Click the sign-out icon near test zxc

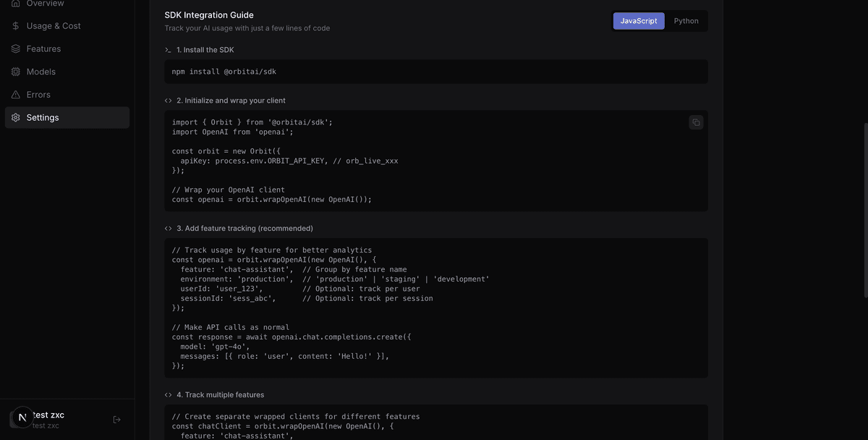[x=116, y=418]
